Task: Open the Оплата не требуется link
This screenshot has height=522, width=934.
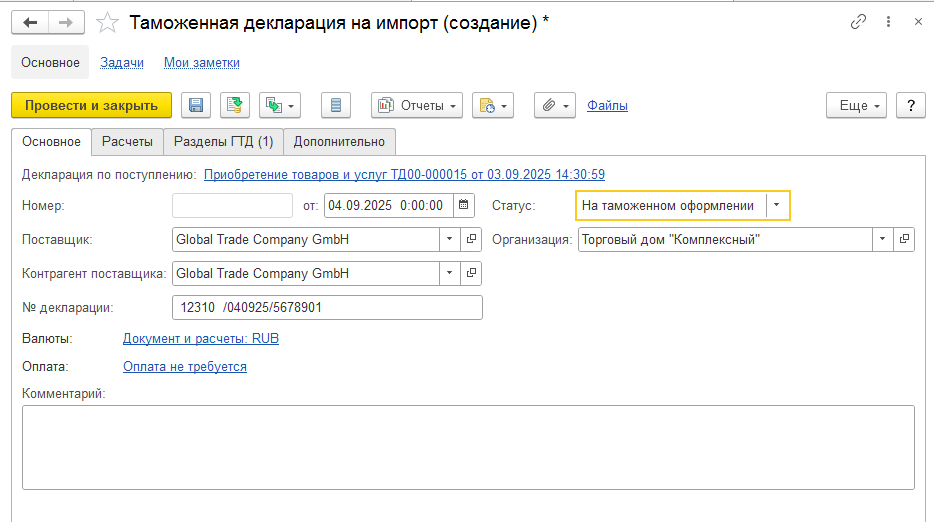Action: point(185,366)
